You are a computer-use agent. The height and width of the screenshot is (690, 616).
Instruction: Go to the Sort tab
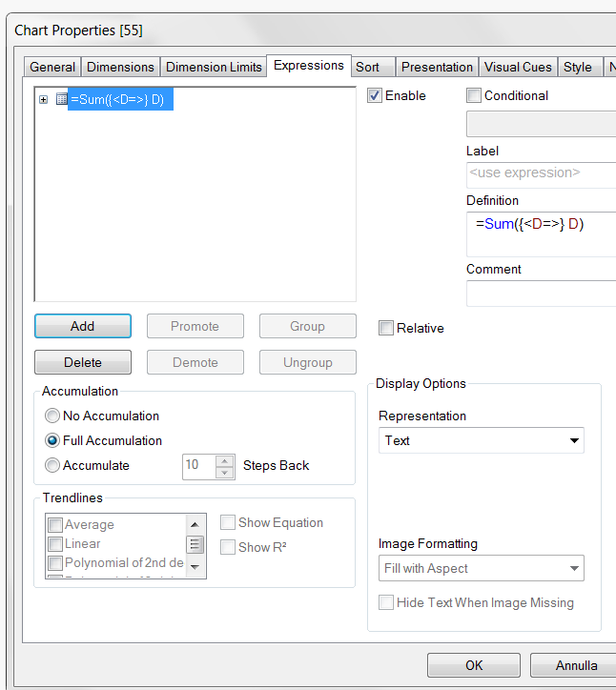pyautogui.click(x=374, y=67)
